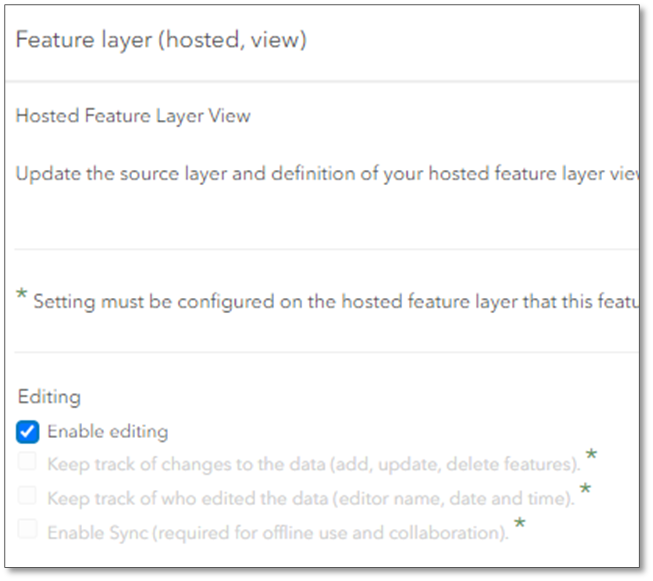653x581 pixels.
Task: Click the 'Enable Sync' label text
Action: 277,531
